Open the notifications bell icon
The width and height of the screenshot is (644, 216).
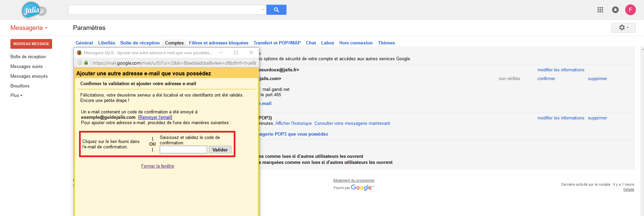tap(615, 10)
